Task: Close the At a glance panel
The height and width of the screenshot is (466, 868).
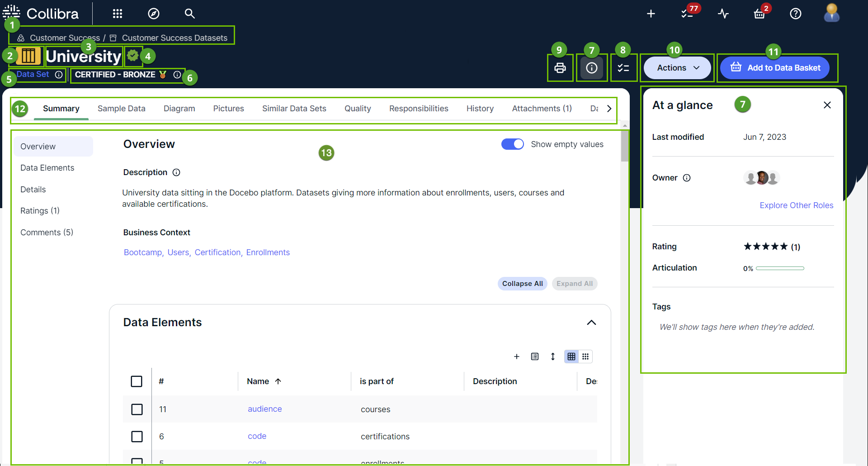Action: (827, 105)
